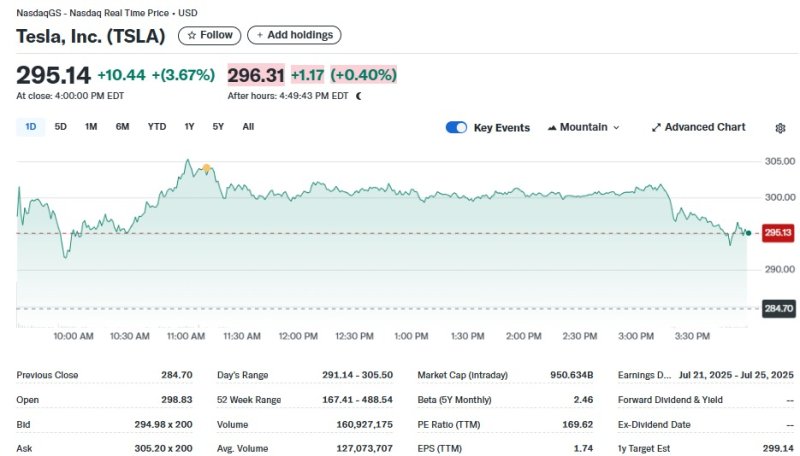Click the 290.00 y-axis label
The width and height of the screenshot is (800, 456).
[x=780, y=269]
